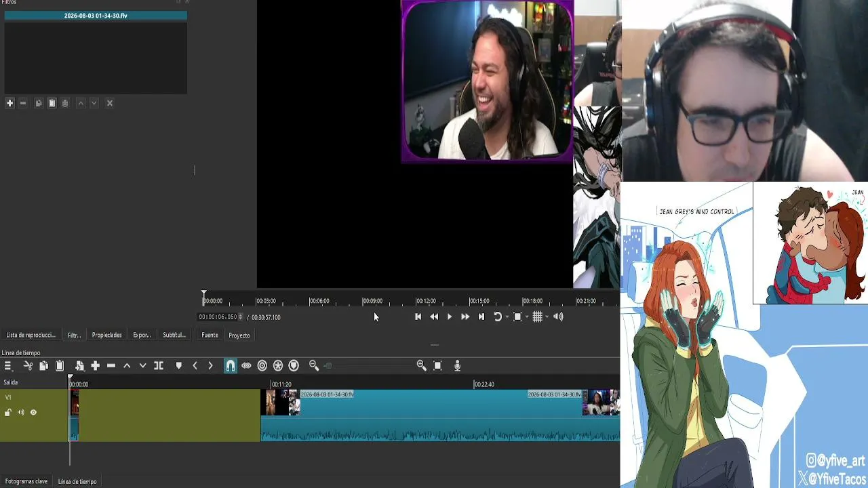Viewport: 868px width, 488px height.
Task: Append to the track with the plus icon
Action: pyautogui.click(x=95, y=366)
